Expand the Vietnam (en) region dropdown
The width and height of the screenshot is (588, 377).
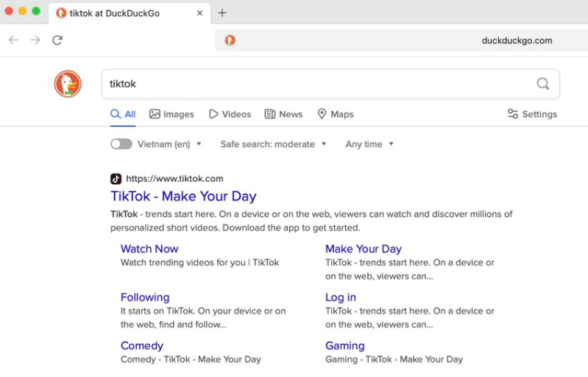point(169,144)
